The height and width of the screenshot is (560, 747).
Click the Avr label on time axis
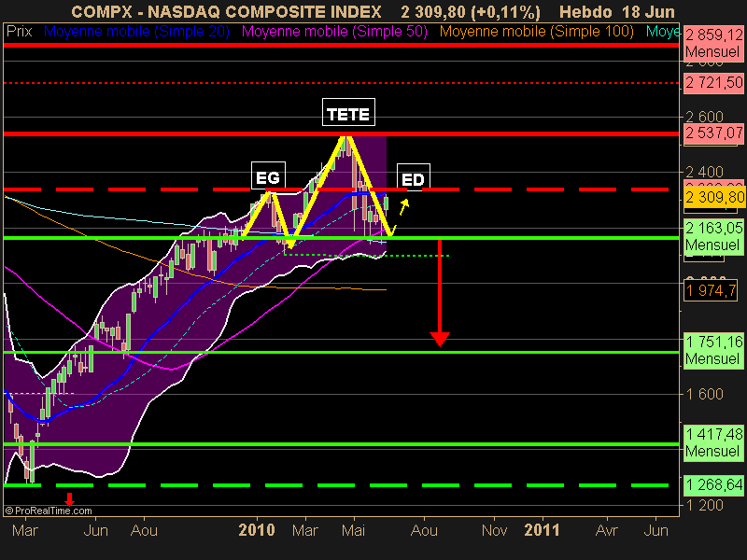(x=607, y=530)
